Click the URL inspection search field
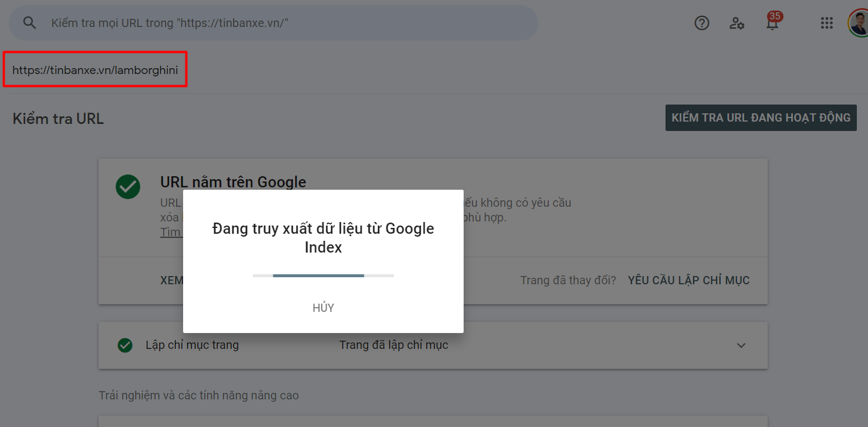Screen dimensions: 868x427 [273, 23]
